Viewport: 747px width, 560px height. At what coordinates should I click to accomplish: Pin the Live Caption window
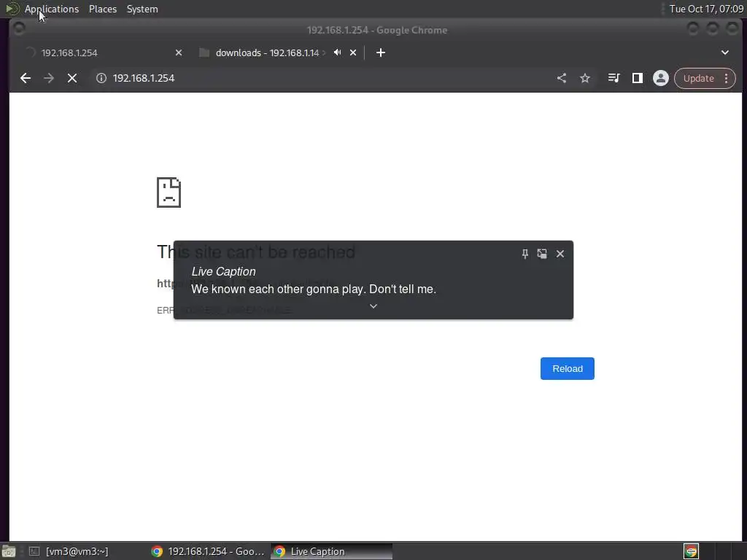525,254
